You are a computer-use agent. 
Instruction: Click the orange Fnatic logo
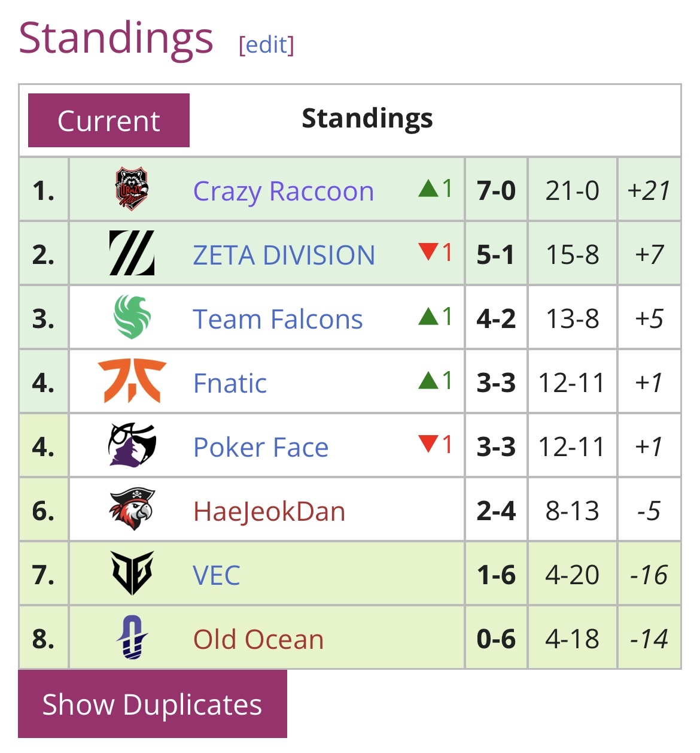point(132,381)
